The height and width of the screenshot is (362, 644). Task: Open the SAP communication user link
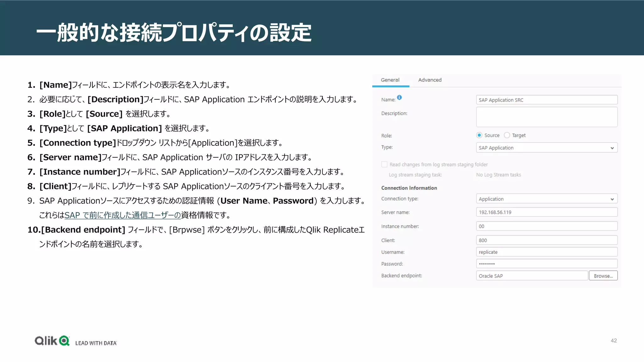(x=123, y=215)
